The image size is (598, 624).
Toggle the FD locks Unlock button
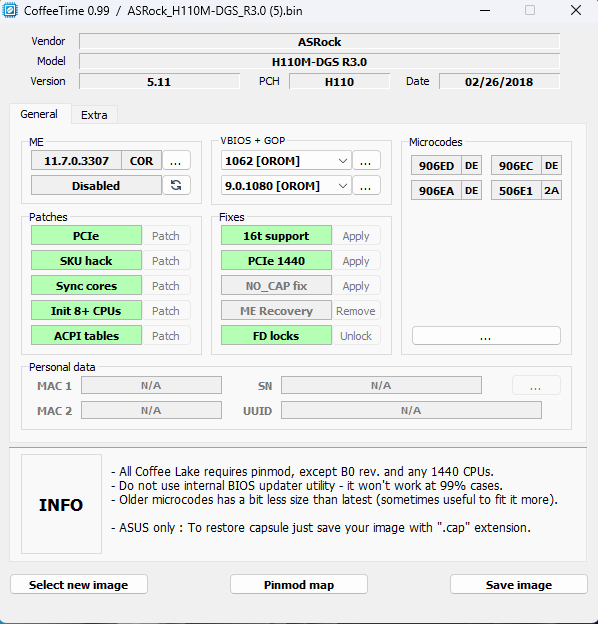pos(356,336)
